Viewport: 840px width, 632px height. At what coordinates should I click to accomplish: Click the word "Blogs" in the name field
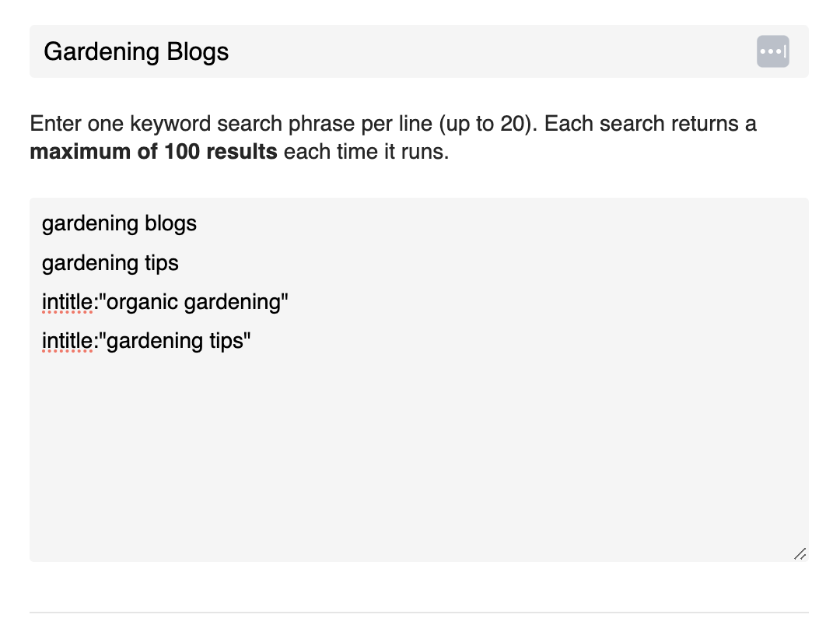pyautogui.click(x=198, y=51)
